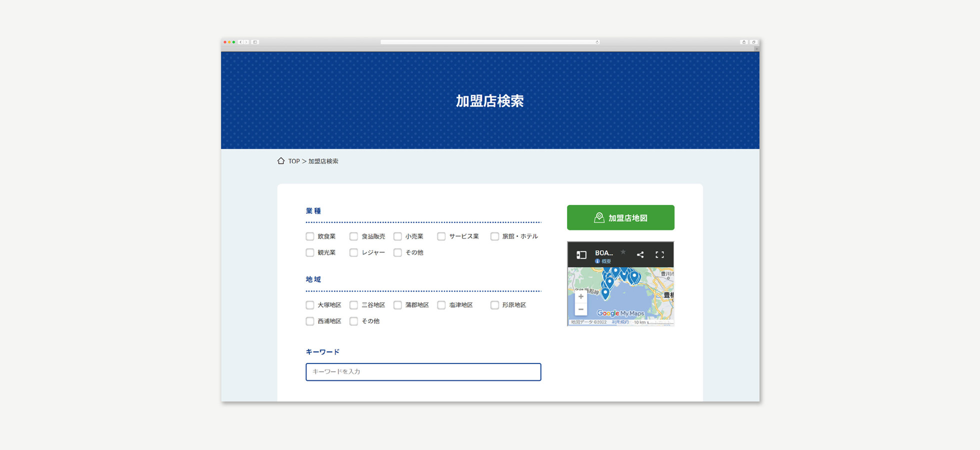Show the browser tab overview
Image resolution: width=980 pixels, height=450 pixels.
[x=753, y=42]
